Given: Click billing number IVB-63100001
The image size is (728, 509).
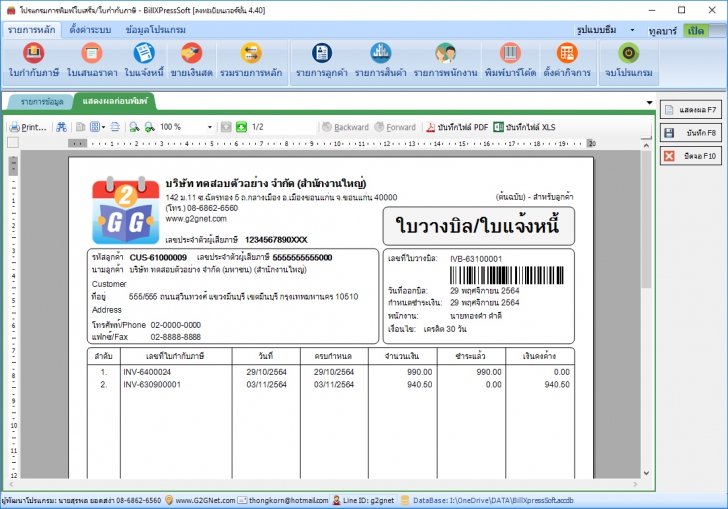Looking at the screenshot, I should 476,259.
